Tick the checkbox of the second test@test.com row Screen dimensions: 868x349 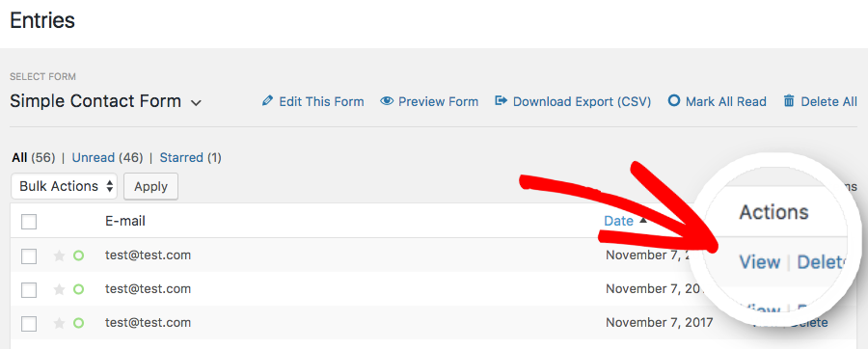coord(29,290)
